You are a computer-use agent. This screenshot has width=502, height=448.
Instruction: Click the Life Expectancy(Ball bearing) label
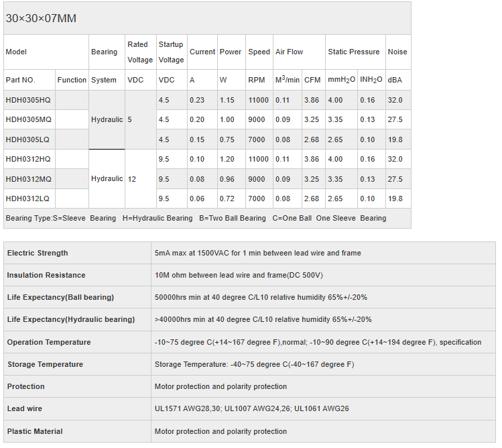click(60, 297)
